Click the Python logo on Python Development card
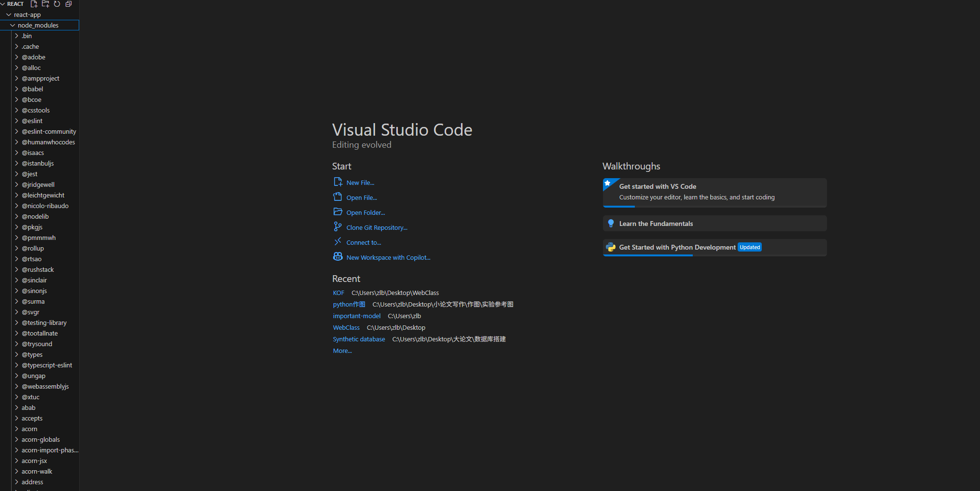Viewport: 980px width, 491px height. [611, 247]
